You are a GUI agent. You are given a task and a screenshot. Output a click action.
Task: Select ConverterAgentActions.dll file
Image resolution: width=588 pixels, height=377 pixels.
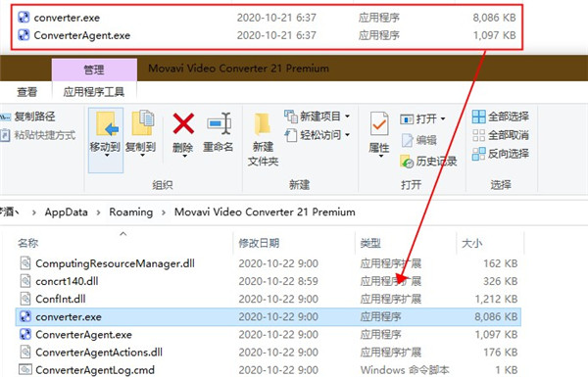(269, 353)
